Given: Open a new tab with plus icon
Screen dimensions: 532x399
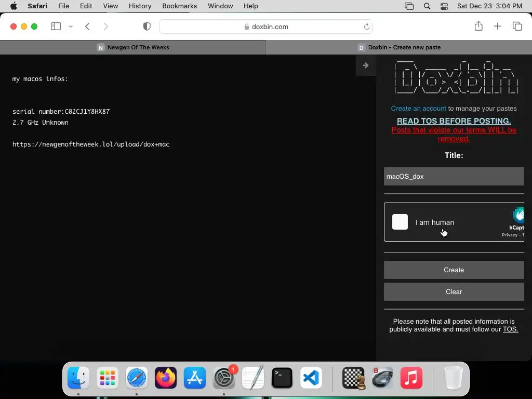Looking at the screenshot, I should (497, 26).
